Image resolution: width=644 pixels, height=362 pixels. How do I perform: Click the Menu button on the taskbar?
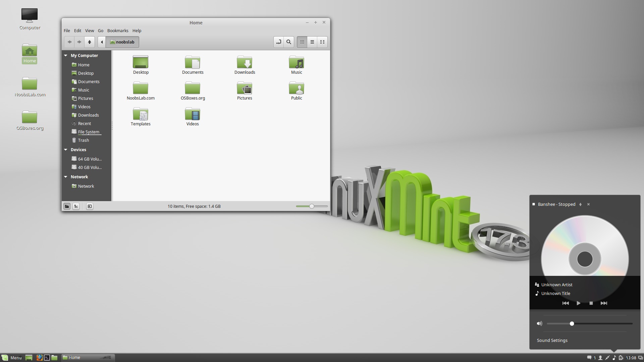[12, 357]
